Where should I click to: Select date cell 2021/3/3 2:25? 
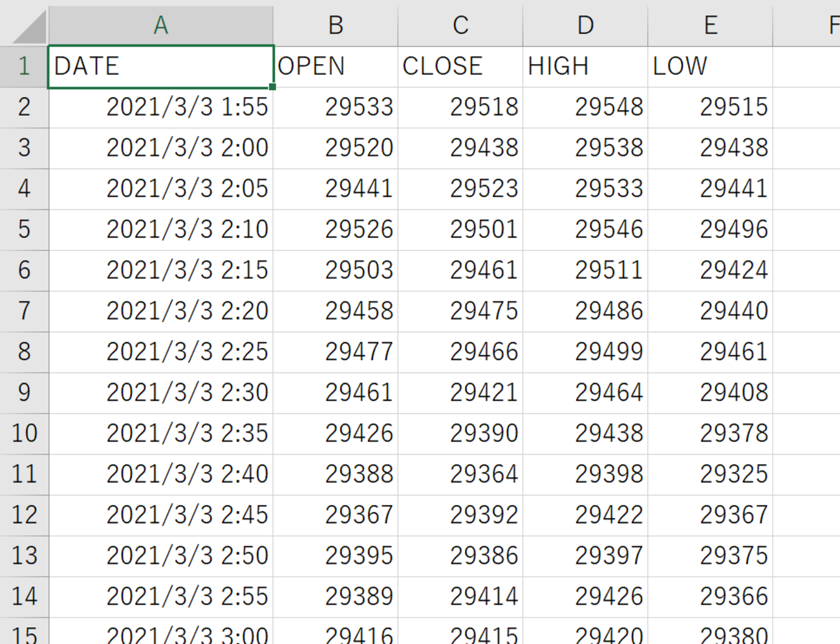click(161, 352)
